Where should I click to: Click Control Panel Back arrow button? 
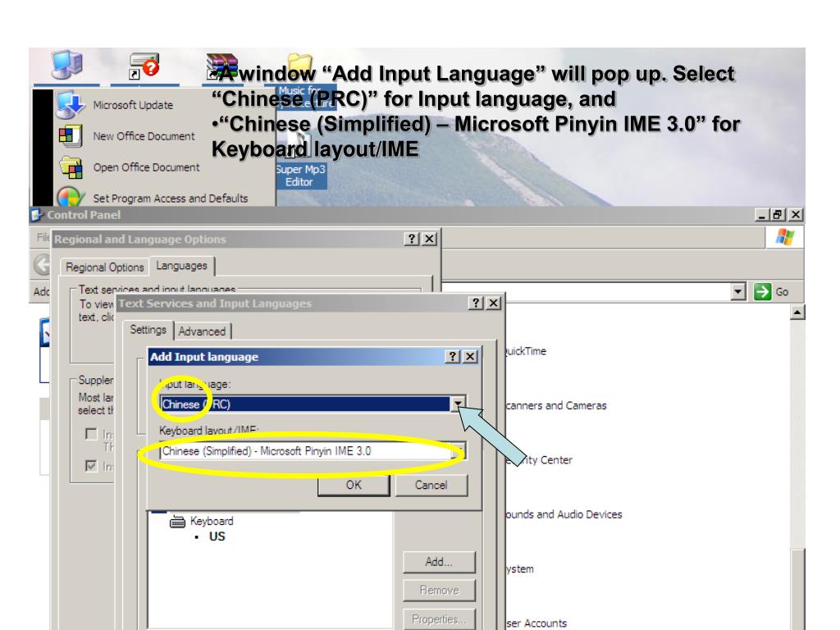click(x=42, y=265)
